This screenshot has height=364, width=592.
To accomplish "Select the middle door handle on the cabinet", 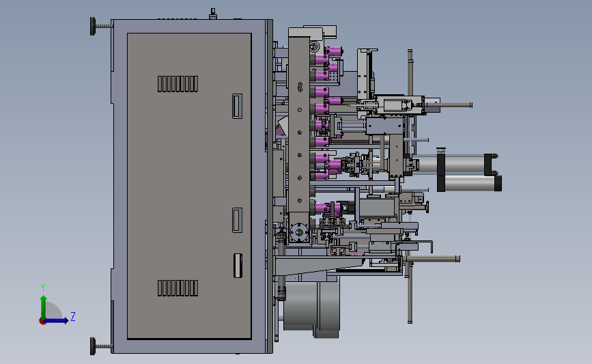I will tap(237, 220).
